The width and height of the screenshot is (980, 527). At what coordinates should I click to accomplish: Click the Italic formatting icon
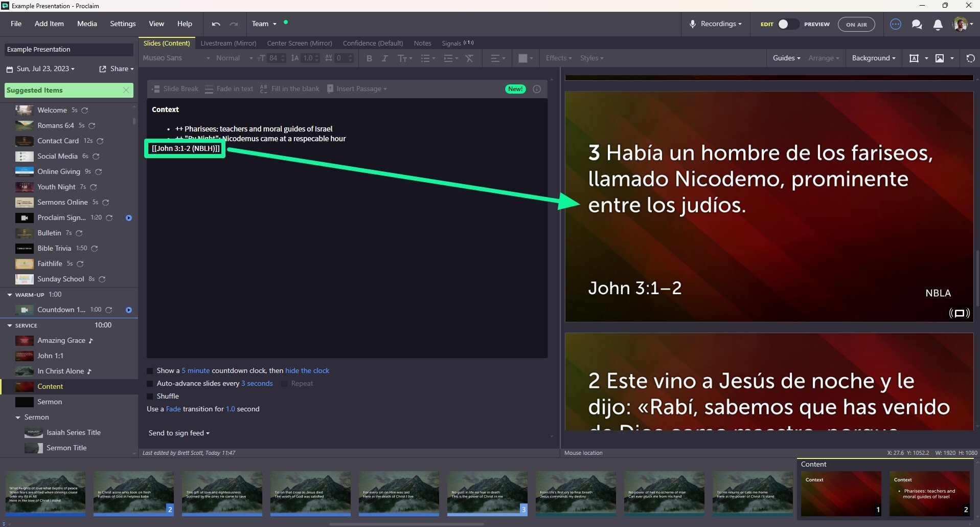(x=385, y=58)
